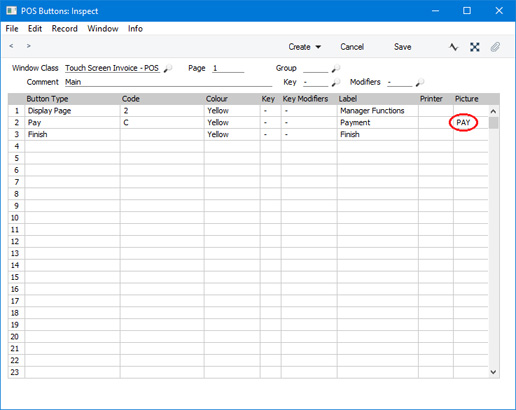
Task: Expand the Create dropdown menu
Action: pyautogui.click(x=305, y=47)
